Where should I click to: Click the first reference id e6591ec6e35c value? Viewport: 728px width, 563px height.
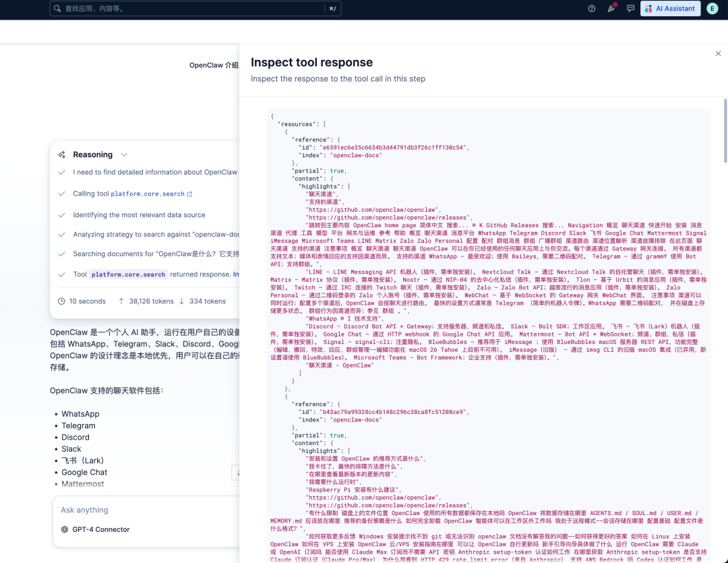(393, 148)
